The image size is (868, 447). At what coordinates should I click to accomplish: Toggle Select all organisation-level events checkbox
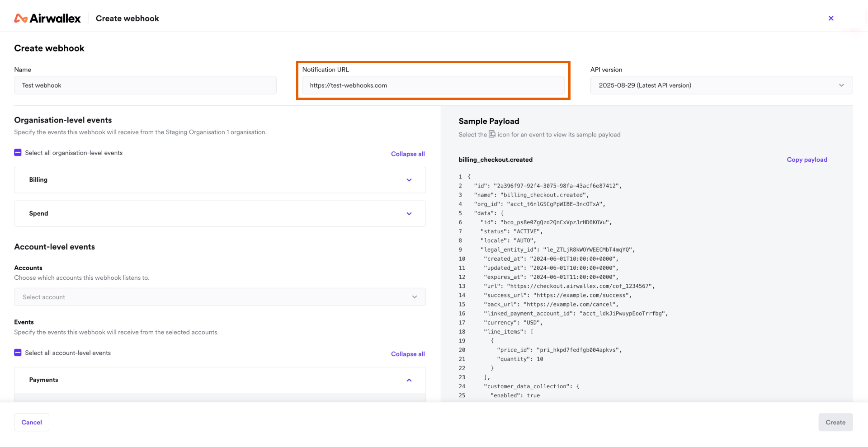pos(18,153)
